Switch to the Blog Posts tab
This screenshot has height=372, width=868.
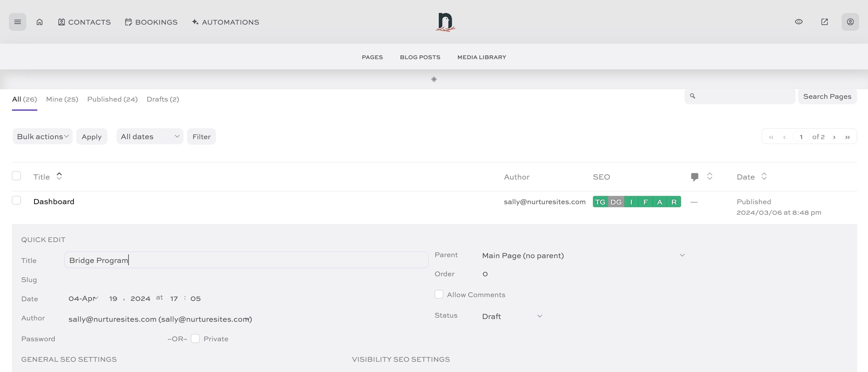coord(420,57)
